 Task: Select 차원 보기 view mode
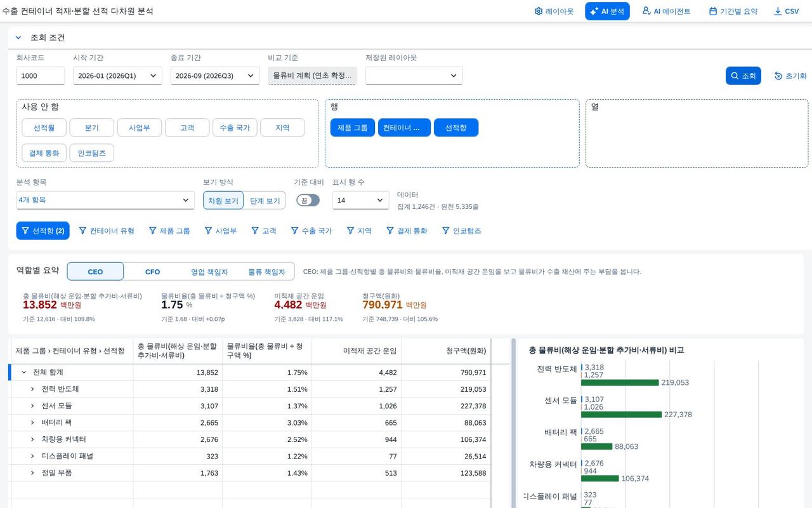[x=223, y=200]
